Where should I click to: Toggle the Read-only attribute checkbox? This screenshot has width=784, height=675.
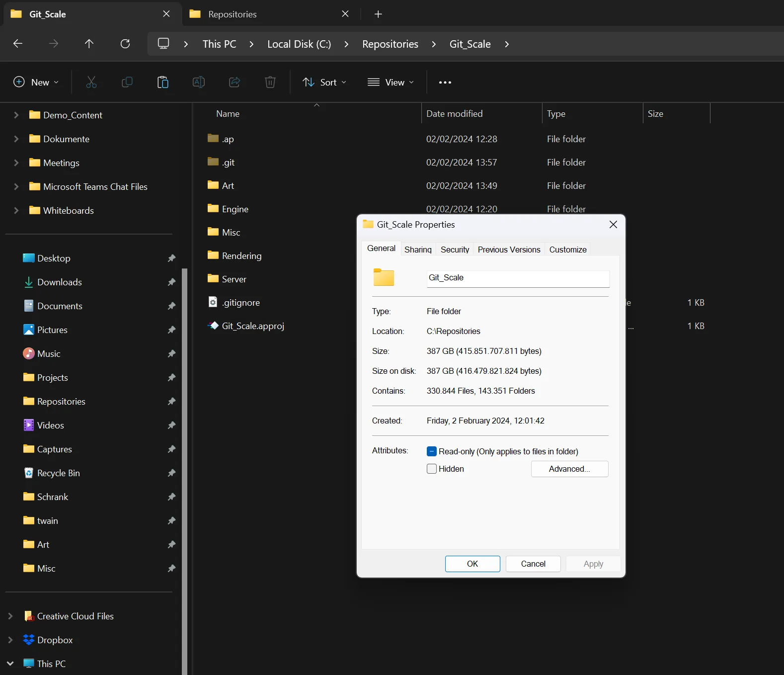point(432,451)
